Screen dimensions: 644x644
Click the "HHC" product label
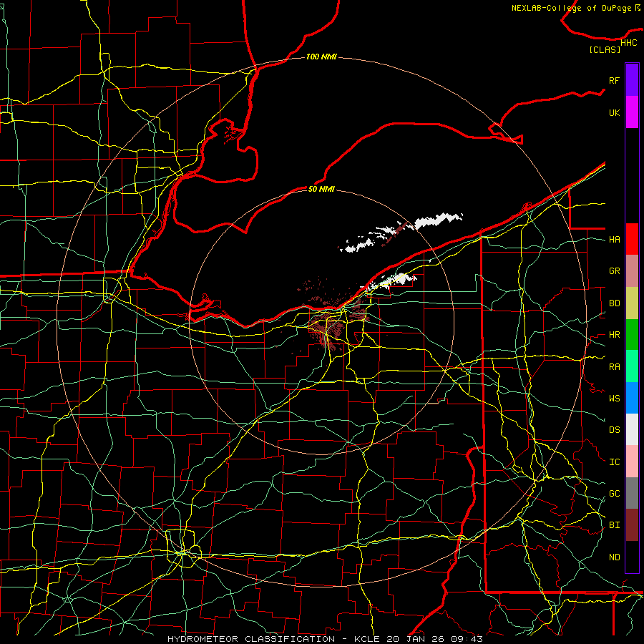coord(628,43)
